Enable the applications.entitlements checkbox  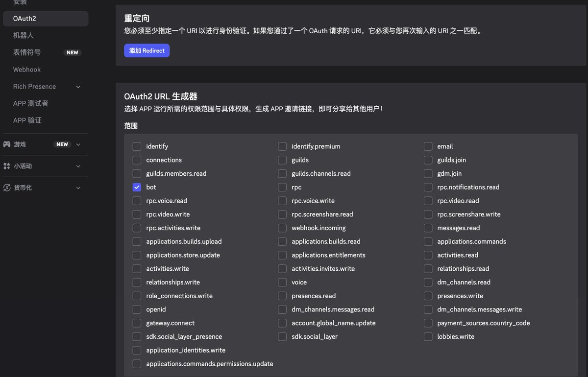point(282,255)
